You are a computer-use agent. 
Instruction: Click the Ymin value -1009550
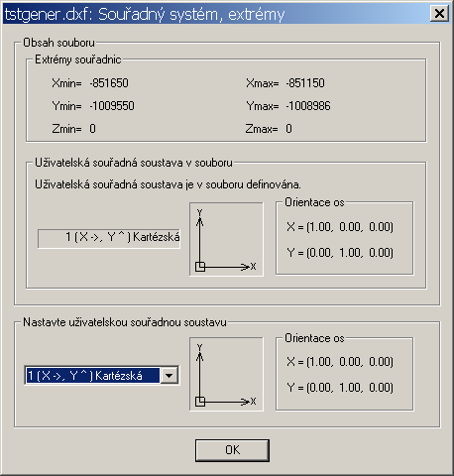pyautogui.click(x=112, y=106)
